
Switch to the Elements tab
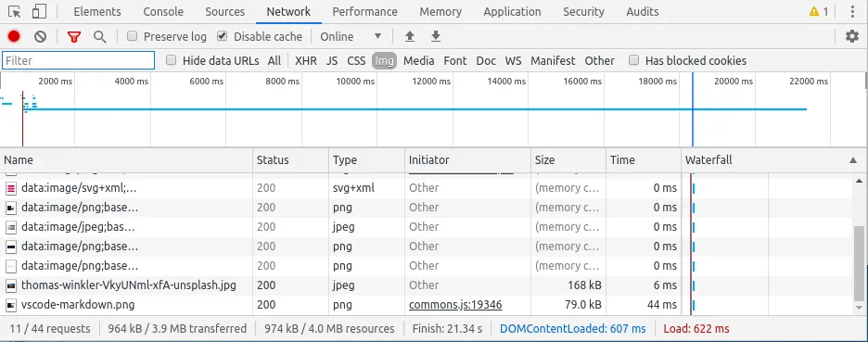[x=96, y=12]
